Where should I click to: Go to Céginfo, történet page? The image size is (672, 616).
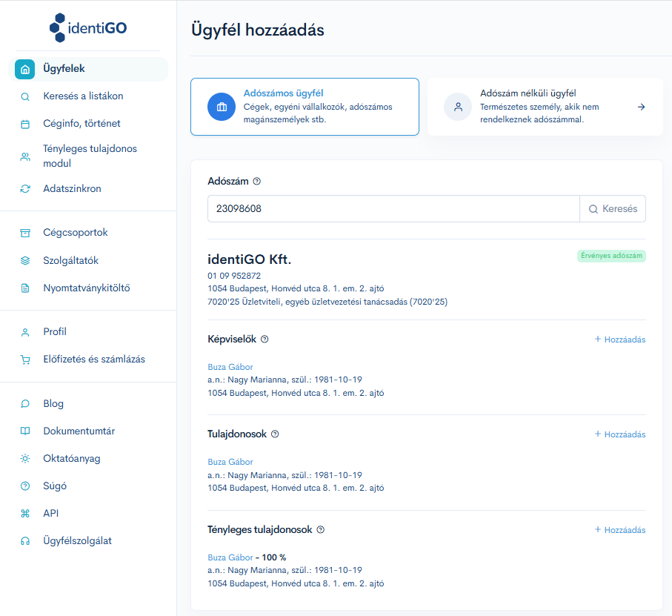coord(81,124)
